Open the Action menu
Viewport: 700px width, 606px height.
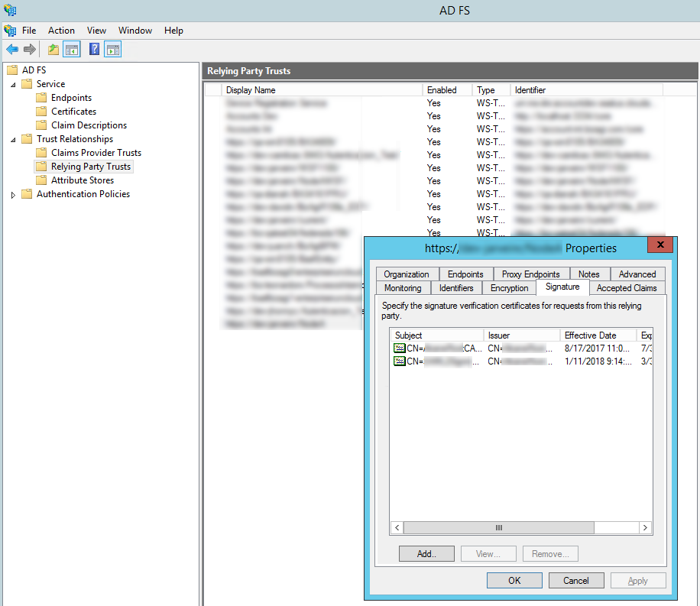coord(61,31)
